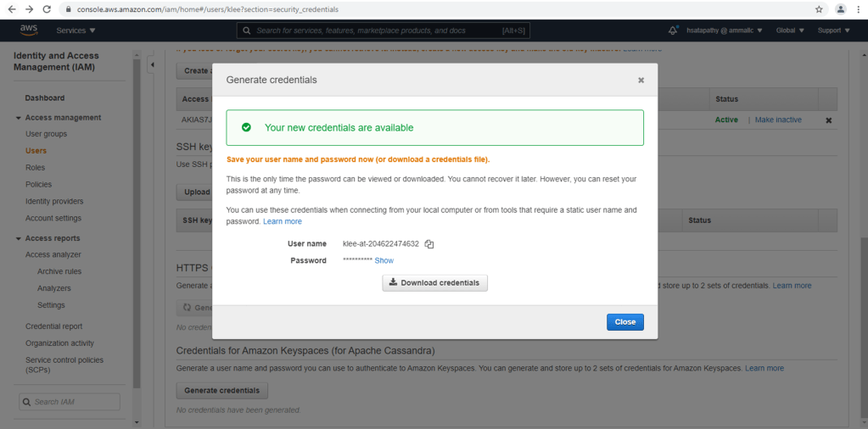The height and width of the screenshot is (429, 868).
Task: Make the access key inactive
Action: click(777, 120)
